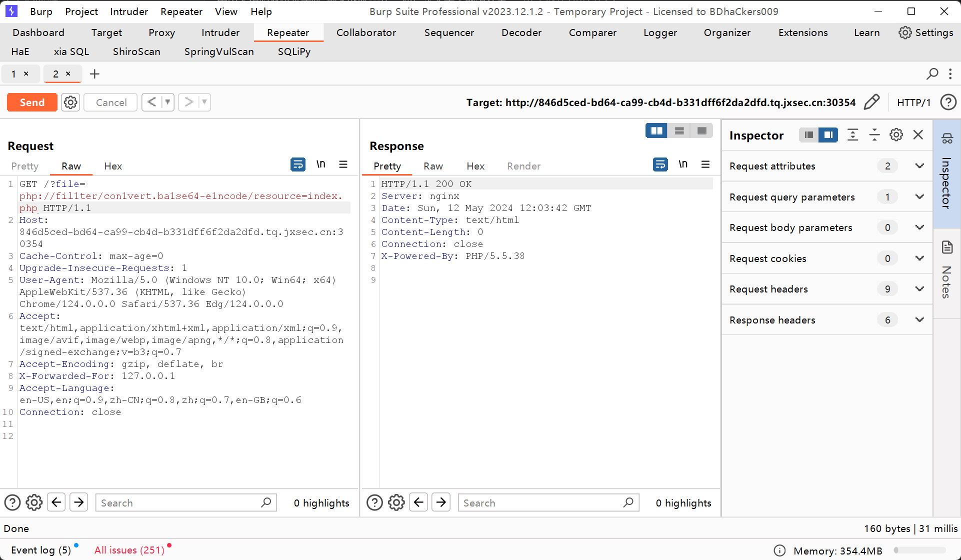This screenshot has height=560, width=961.
Task: Switch HTTP/1 protocol selector
Action: click(913, 102)
